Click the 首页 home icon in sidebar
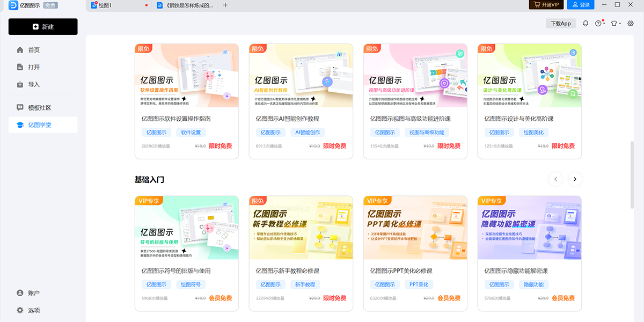This screenshot has height=322, width=644. click(20, 50)
